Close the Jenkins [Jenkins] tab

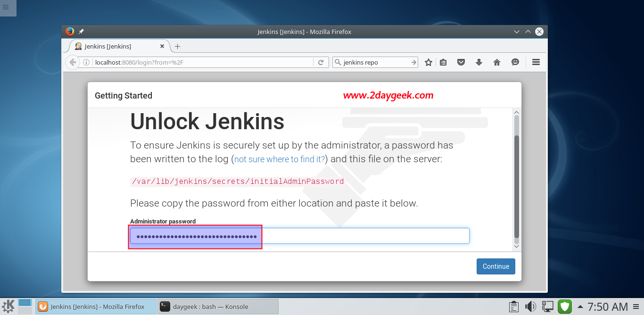[x=162, y=46]
